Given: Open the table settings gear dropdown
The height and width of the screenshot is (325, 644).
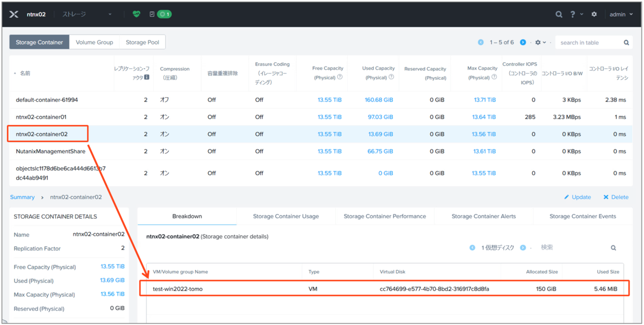Looking at the screenshot, I should point(540,42).
